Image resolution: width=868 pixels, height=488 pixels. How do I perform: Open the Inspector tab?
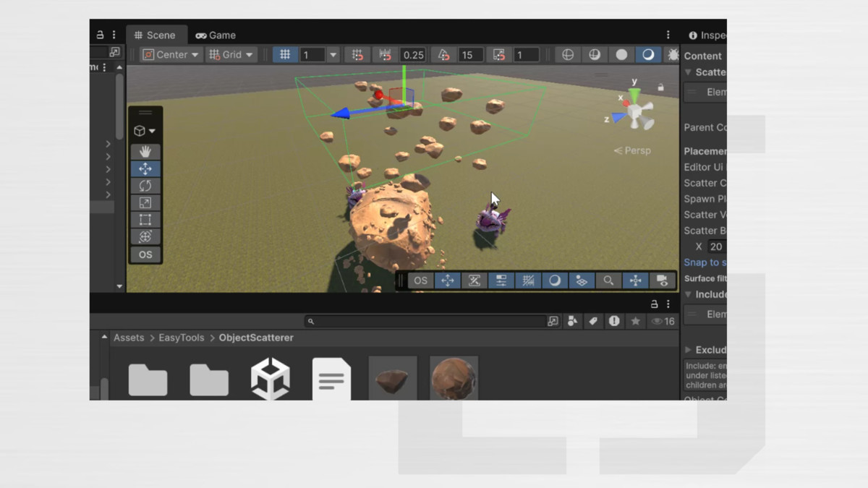click(707, 35)
